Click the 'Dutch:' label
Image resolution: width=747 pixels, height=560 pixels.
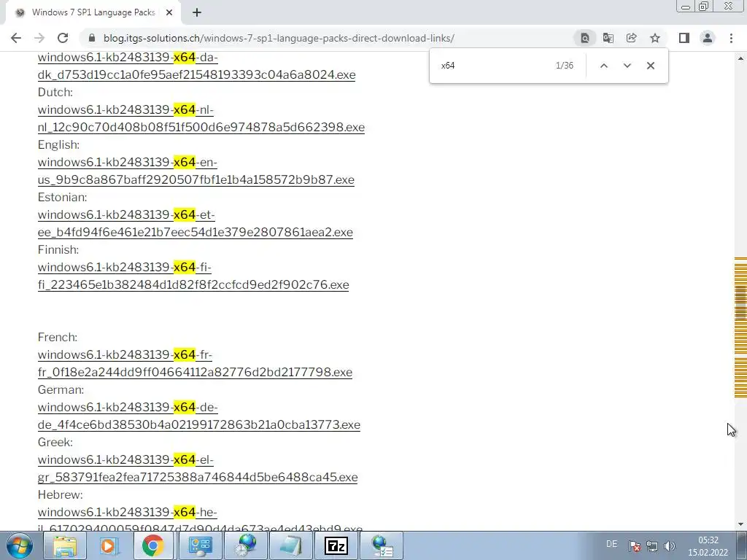pos(55,93)
